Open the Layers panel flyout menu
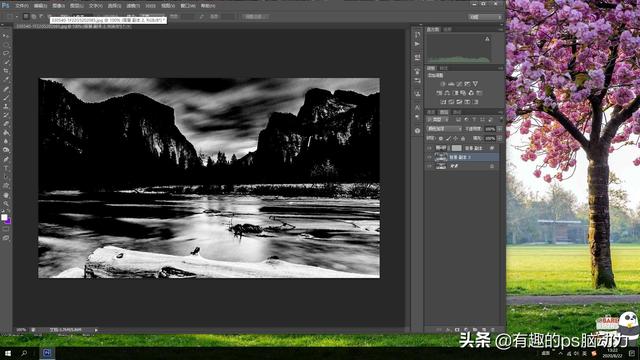 (x=501, y=112)
